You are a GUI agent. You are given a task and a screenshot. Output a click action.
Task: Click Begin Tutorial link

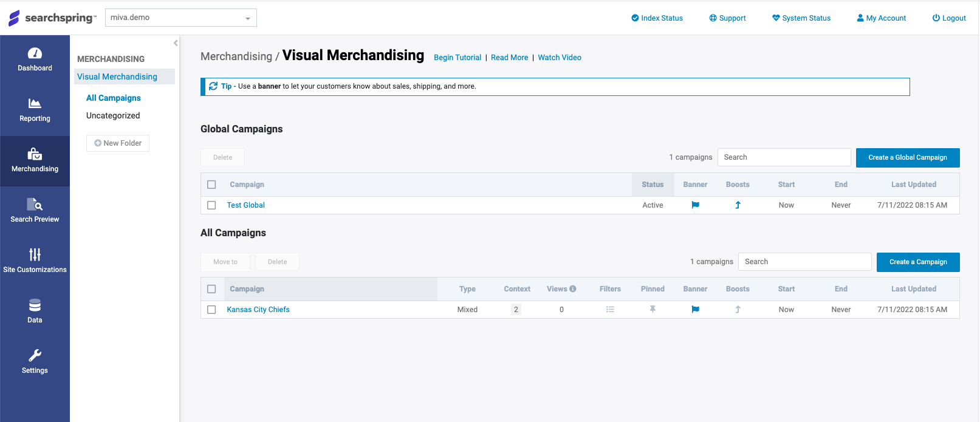(457, 58)
